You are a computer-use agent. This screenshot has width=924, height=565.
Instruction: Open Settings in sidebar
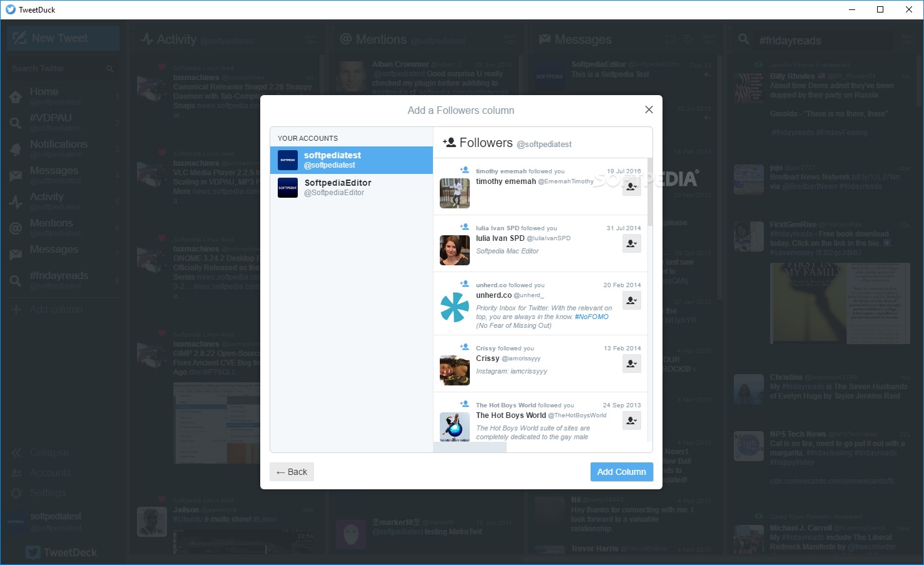[39, 492]
